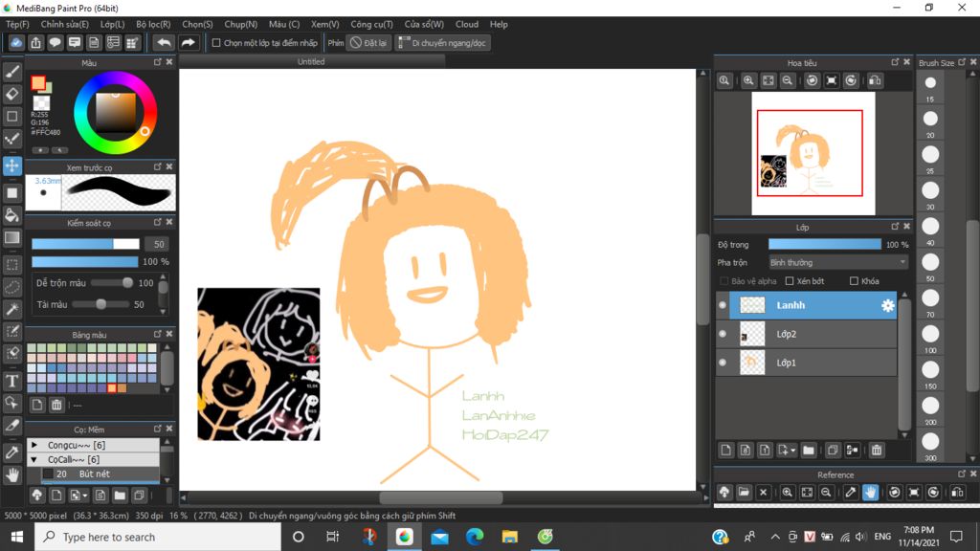The height and width of the screenshot is (551, 980).
Task: Hide the Lớp2 layer visibility
Action: (x=723, y=334)
